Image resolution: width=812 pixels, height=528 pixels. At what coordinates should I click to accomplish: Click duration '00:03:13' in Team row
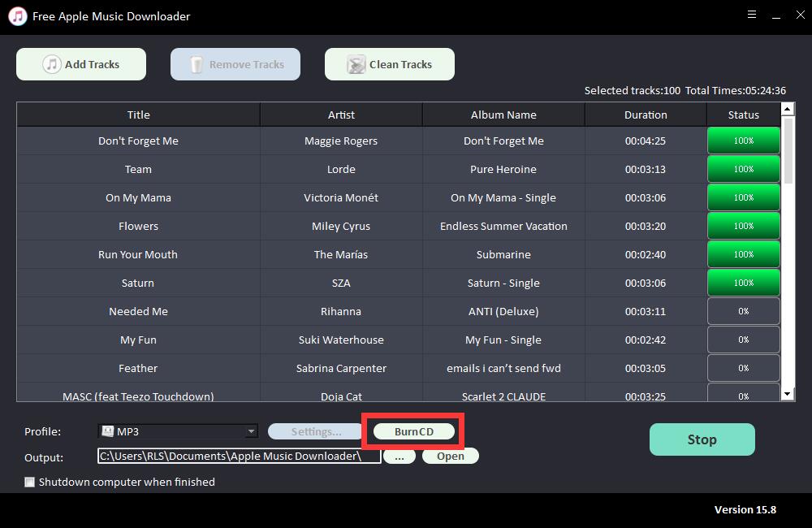pyautogui.click(x=646, y=170)
